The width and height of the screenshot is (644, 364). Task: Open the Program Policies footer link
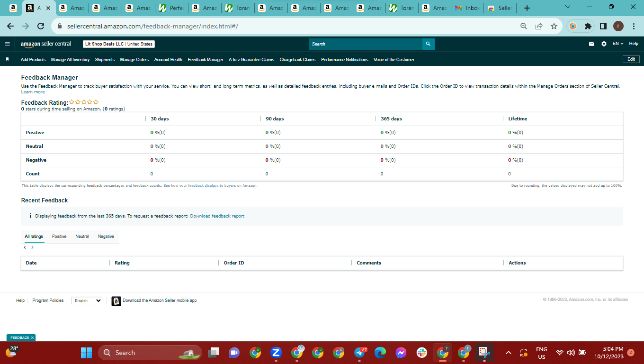(48, 300)
